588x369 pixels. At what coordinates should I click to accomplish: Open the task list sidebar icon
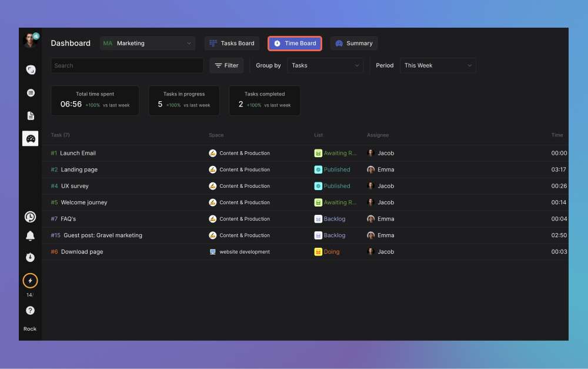click(x=31, y=93)
